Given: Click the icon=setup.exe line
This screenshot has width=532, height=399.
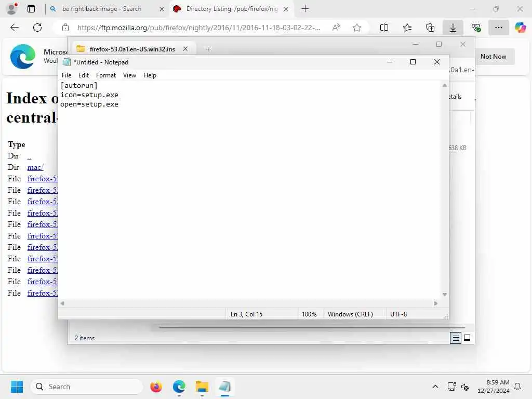Looking at the screenshot, I should pos(89,95).
